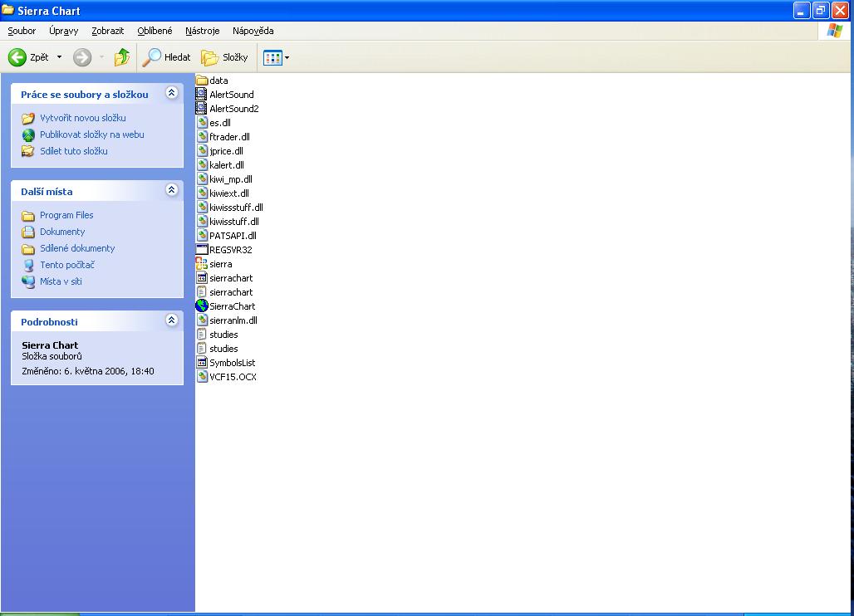Select the VCF15.OCX file

pyautogui.click(x=227, y=377)
